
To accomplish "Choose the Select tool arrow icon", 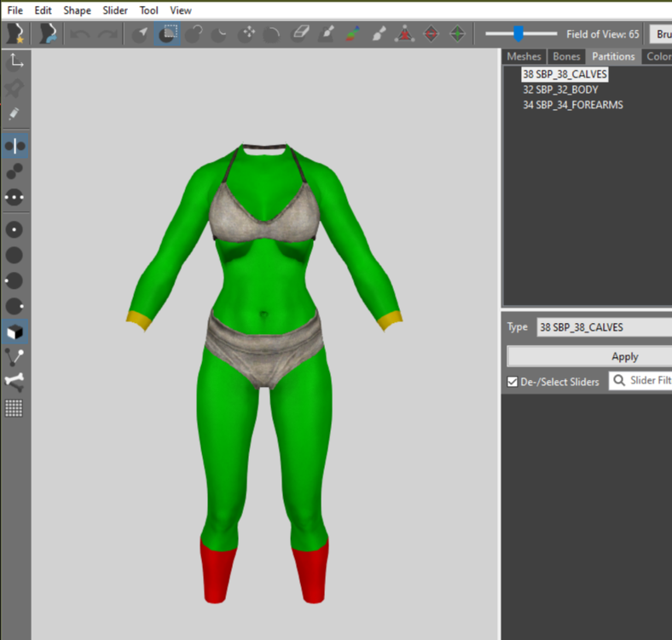I will [140, 34].
